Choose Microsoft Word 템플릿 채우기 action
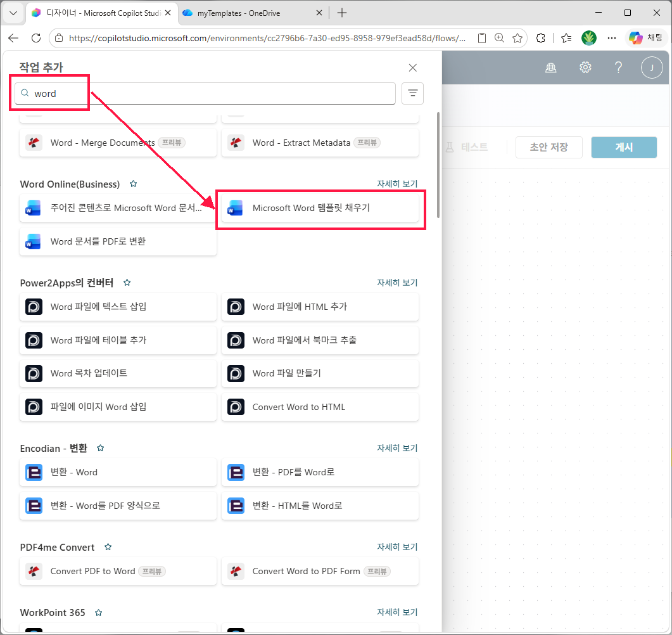Screen dimensions: 672x635 [x=320, y=208]
